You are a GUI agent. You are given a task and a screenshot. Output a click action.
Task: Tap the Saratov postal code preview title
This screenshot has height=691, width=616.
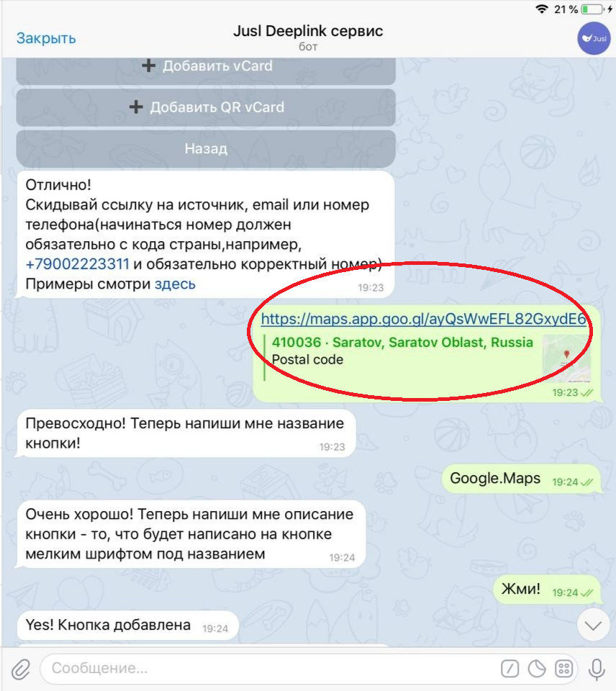(402, 343)
